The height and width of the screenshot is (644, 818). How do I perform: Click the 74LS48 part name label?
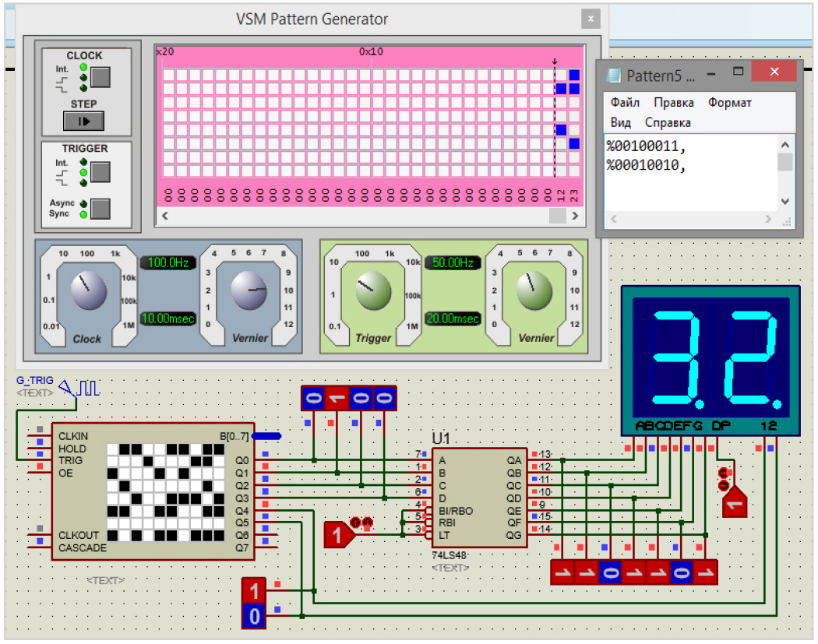click(x=450, y=554)
